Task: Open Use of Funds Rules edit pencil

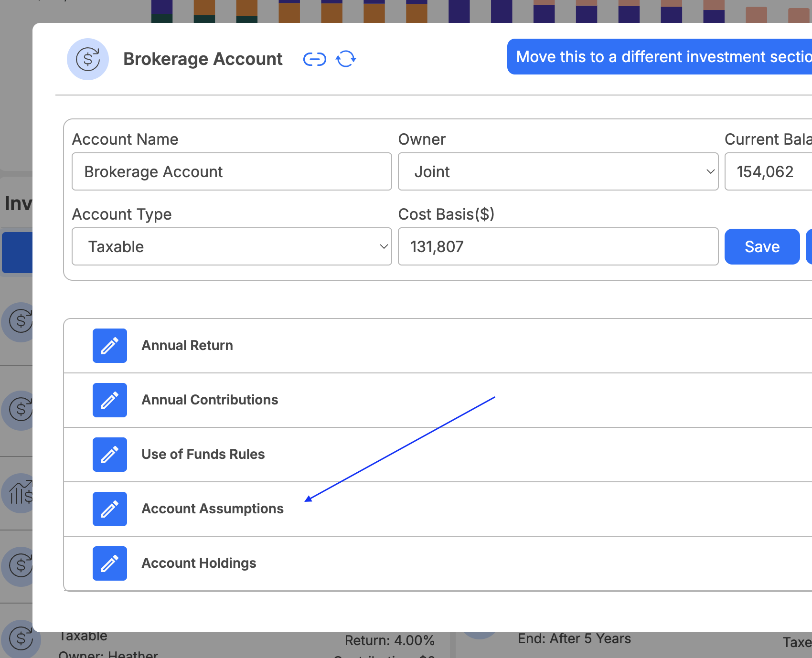Action: tap(110, 455)
